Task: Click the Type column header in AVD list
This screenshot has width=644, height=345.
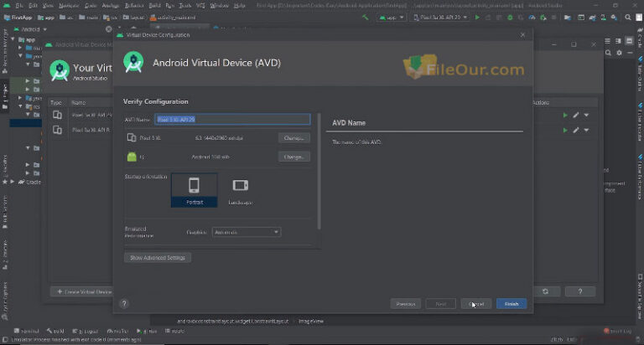Action: [56, 102]
